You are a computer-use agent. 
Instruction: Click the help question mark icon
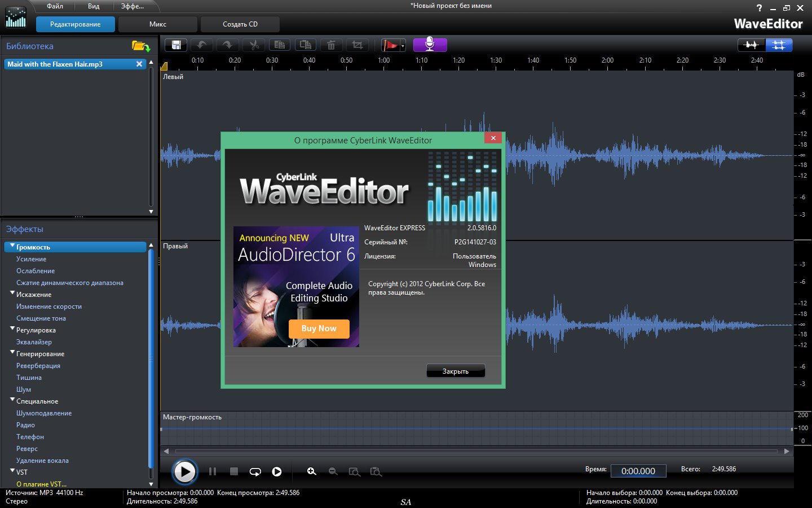click(759, 8)
